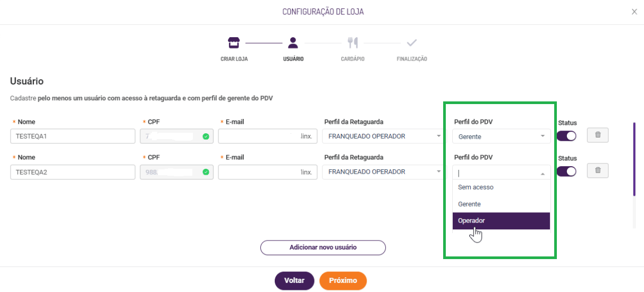Open Perfil da Retaguarda dropdown for TESTEQA1
This screenshot has width=644, height=292.
pyautogui.click(x=383, y=136)
